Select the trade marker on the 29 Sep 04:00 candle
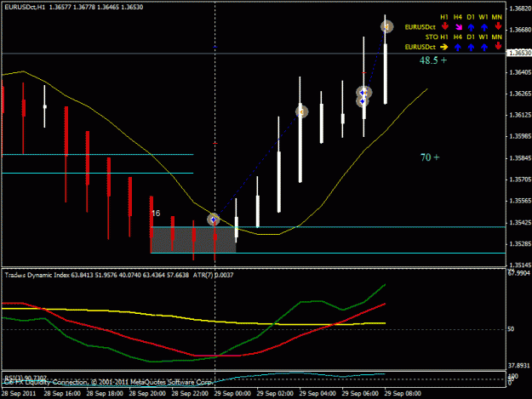532x399 pixels. pos(301,111)
